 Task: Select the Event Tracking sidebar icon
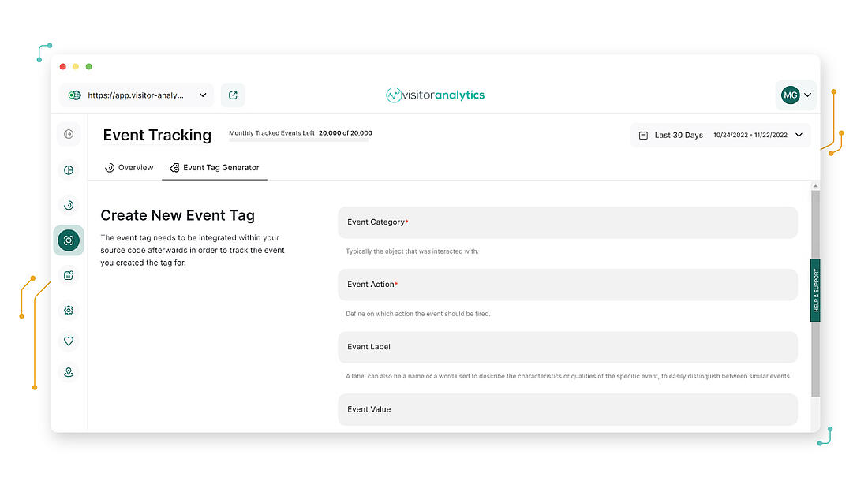click(x=69, y=240)
